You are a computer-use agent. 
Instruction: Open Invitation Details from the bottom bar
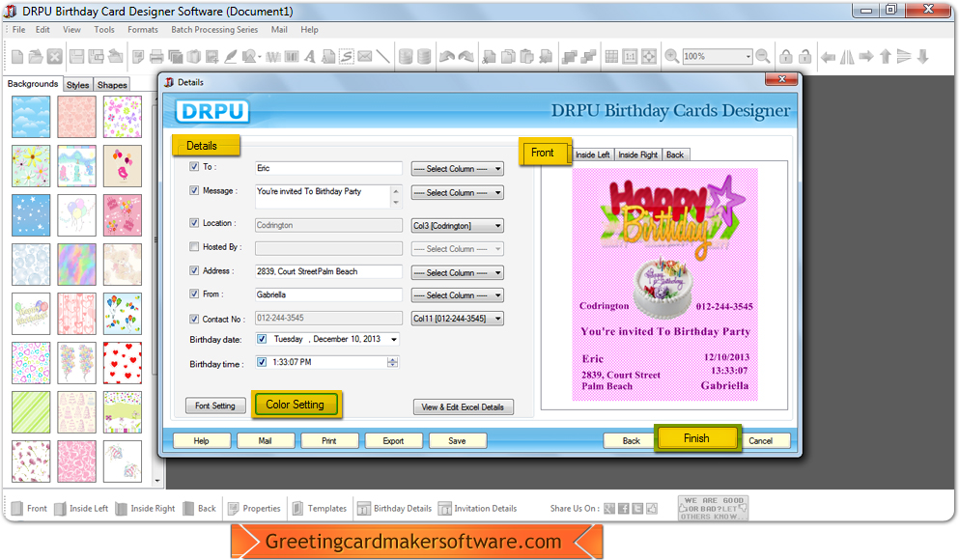pos(478,509)
